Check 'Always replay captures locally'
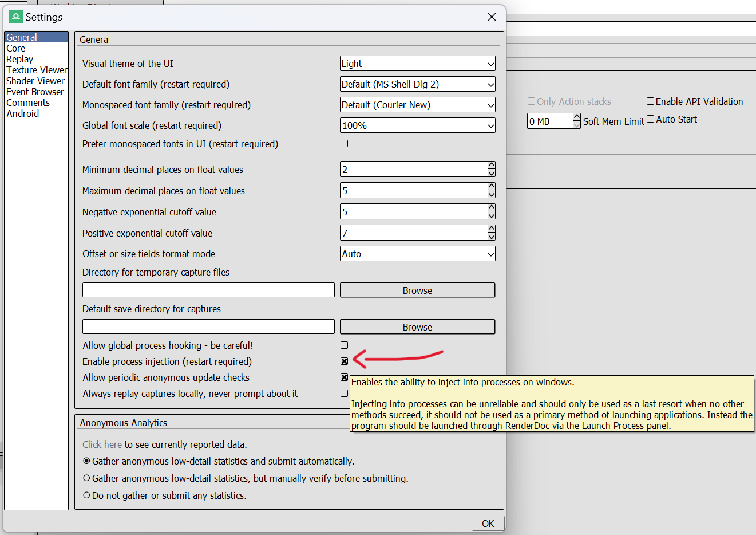756x535 pixels. point(344,393)
